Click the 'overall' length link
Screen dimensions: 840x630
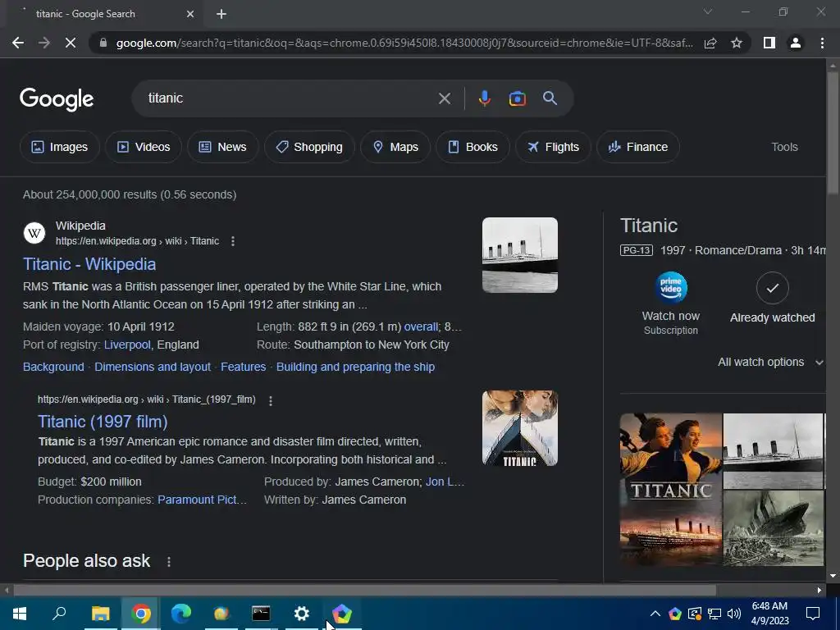[x=421, y=326]
